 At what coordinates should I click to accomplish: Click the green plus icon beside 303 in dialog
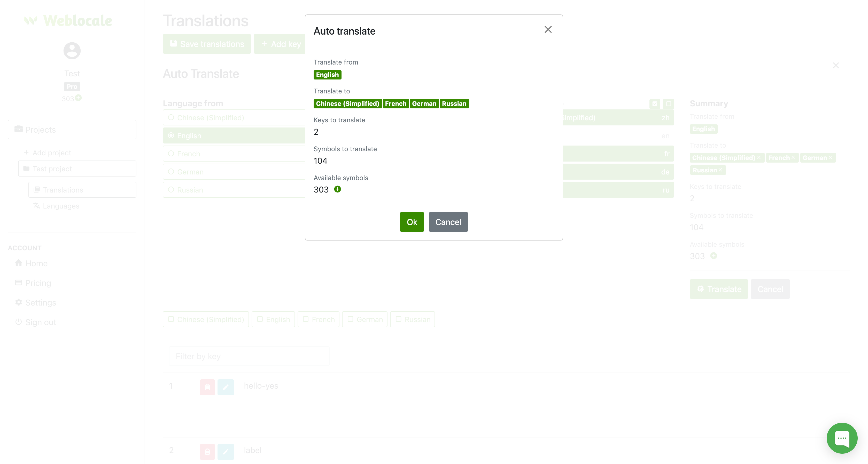(x=337, y=189)
